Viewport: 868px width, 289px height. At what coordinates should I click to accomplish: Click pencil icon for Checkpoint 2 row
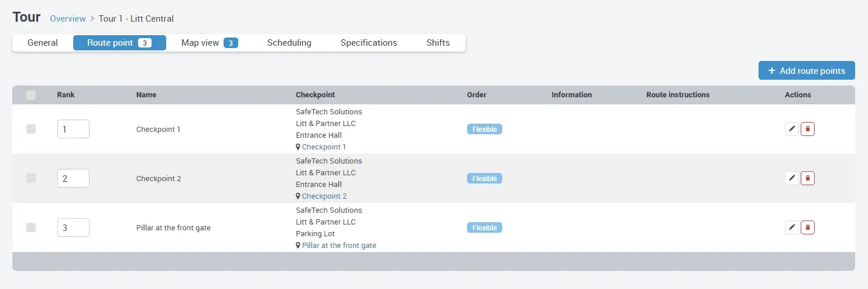click(x=791, y=178)
